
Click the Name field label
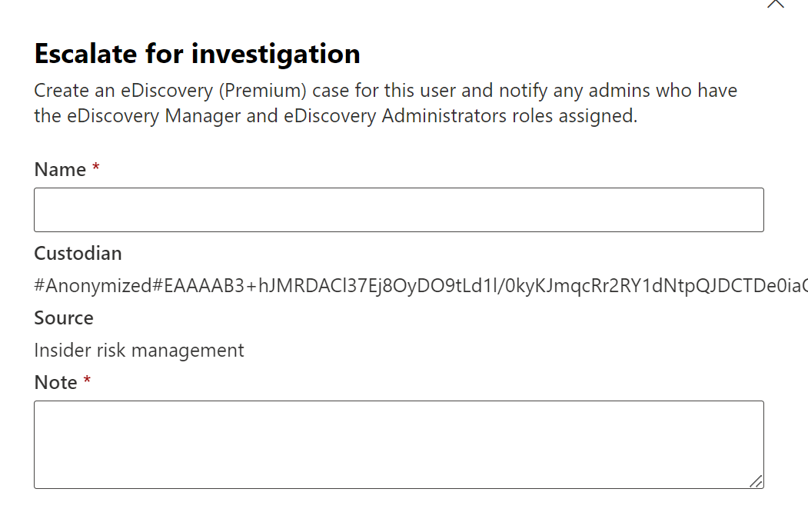tap(60, 170)
